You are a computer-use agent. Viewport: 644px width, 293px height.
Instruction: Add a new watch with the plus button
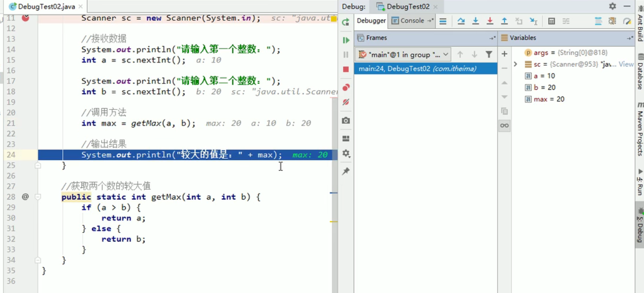(504, 53)
